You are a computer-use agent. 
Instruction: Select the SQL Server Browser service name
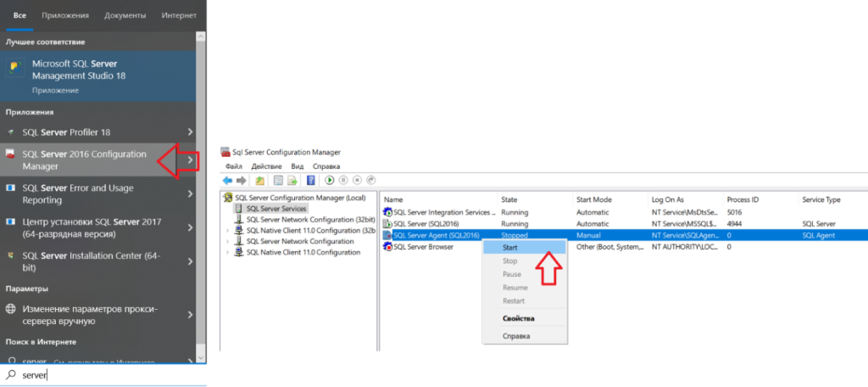pos(424,247)
